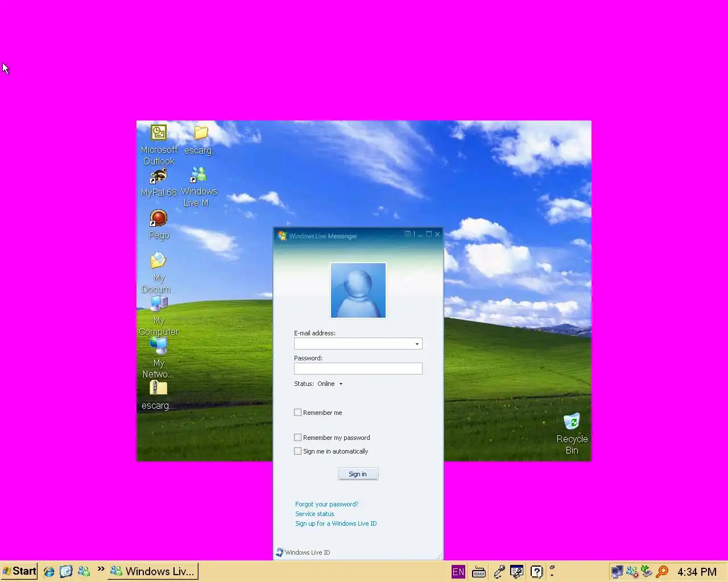Activate the Windows Live taskbar button
728x582 pixels.
(153, 571)
